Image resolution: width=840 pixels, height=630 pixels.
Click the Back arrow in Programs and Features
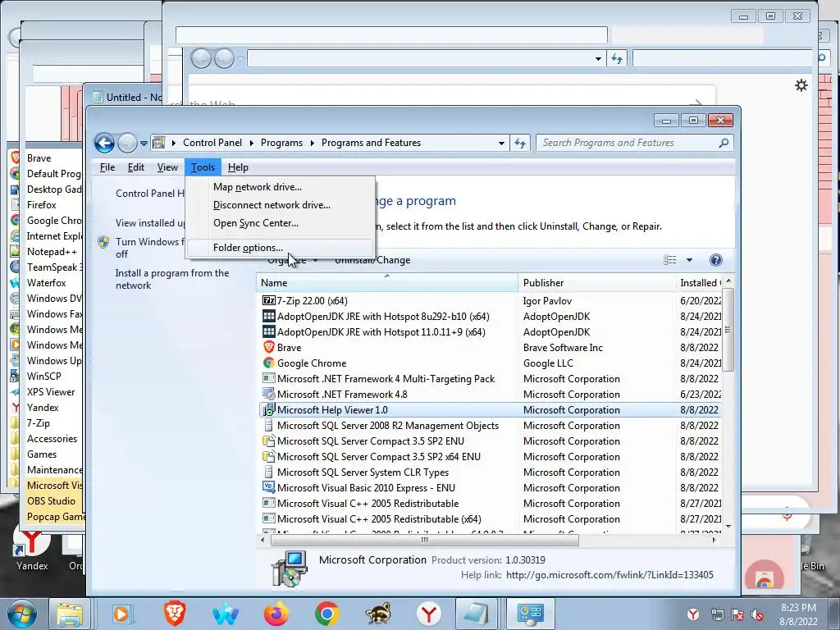pyautogui.click(x=104, y=143)
